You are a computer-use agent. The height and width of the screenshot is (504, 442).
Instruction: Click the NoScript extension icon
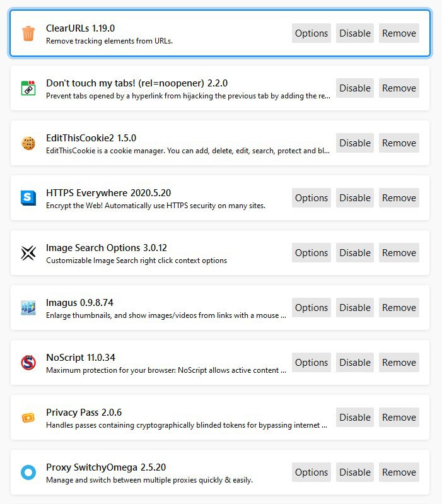point(28,363)
